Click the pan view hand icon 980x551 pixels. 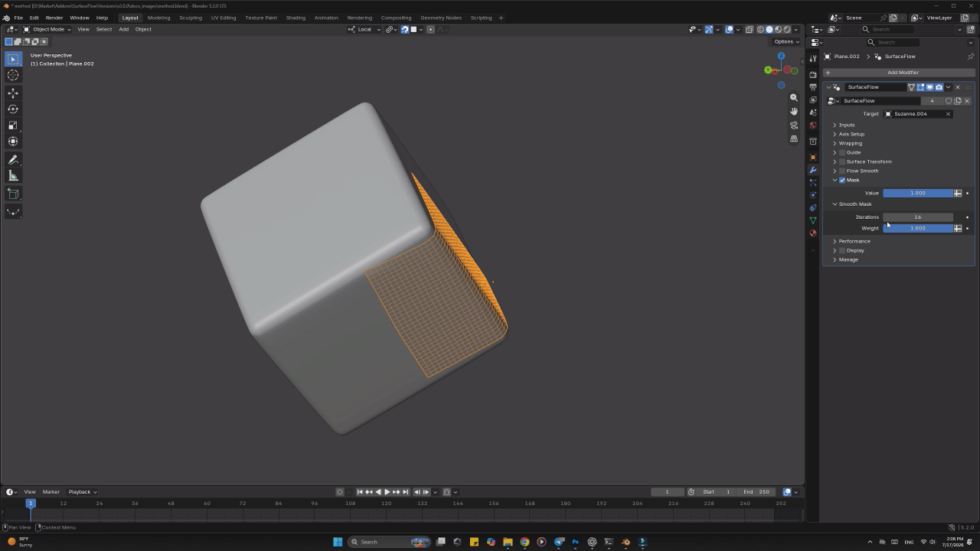794,112
